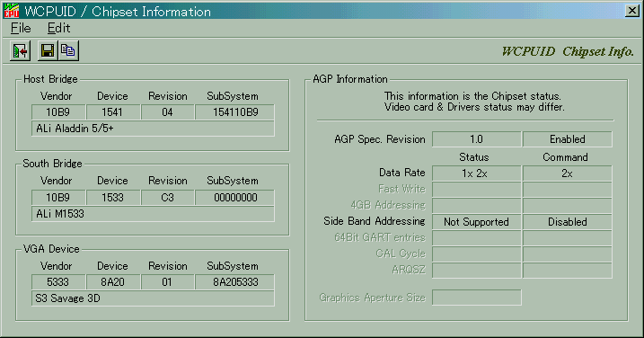Click the WCPUID app icon in title bar

pyautogui.click(x=11, y=11)
